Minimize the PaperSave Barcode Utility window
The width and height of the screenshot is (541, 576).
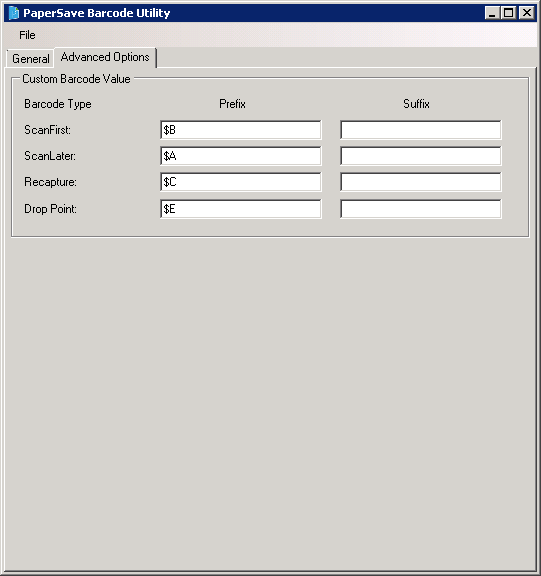(492, 13)
